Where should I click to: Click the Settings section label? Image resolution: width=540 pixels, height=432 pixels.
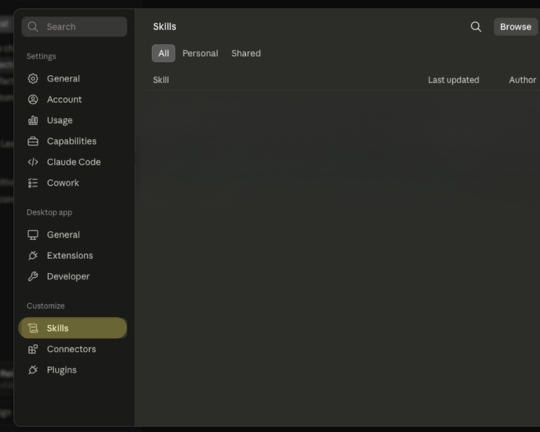41,56
